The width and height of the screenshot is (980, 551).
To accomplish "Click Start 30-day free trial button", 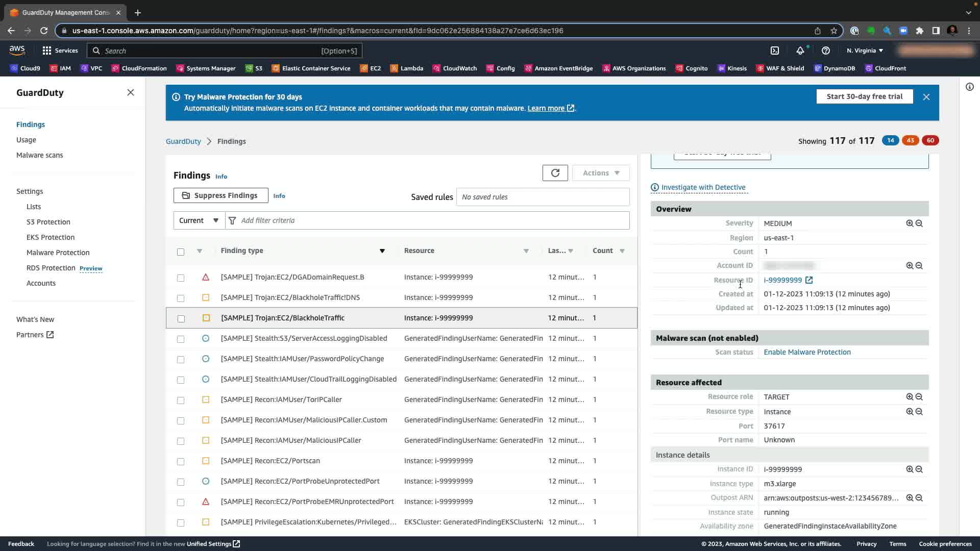I will tap(864, 96).
